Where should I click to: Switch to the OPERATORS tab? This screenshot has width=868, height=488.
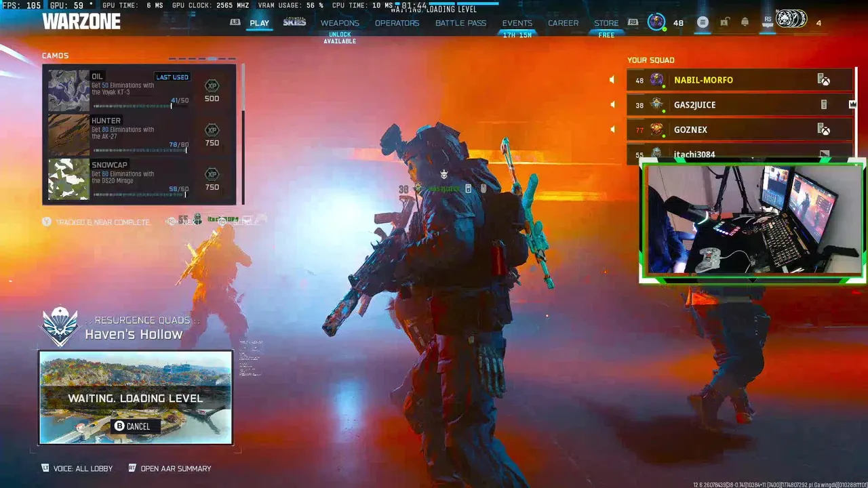pyautogui.click(x=397, y=23)
